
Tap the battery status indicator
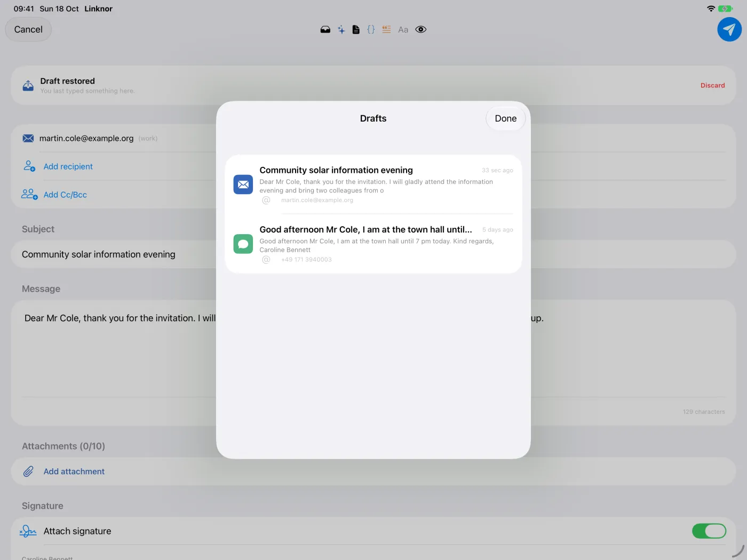click(725, 9)
